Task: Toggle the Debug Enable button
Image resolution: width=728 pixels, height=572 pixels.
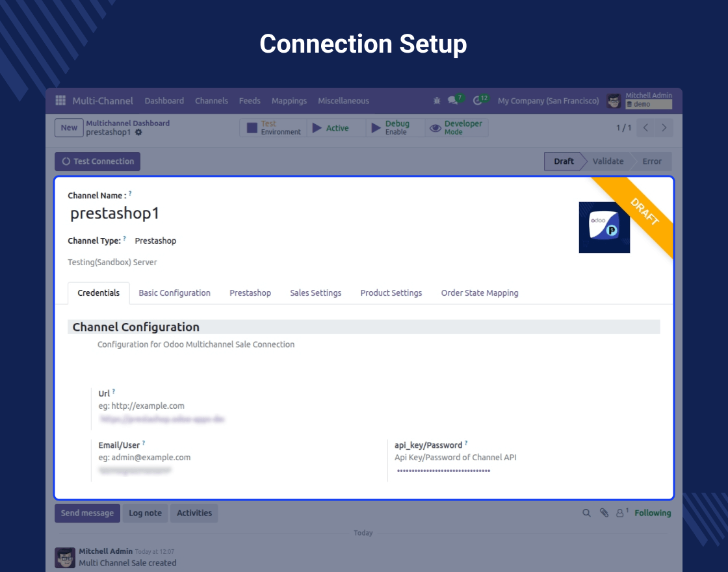Action: [x=396, y=127]
